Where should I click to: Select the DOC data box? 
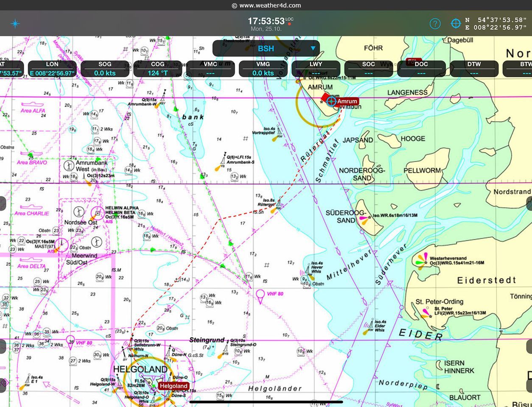point(421,69)
